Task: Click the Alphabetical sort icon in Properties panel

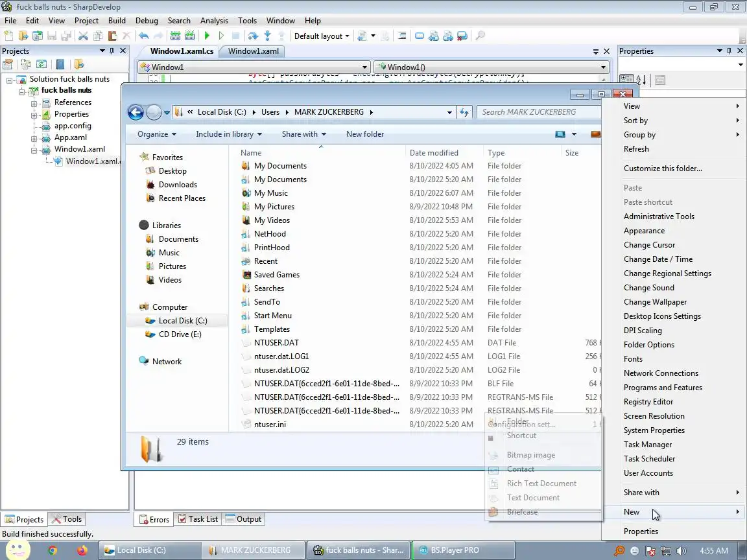Action: (641, 80)
